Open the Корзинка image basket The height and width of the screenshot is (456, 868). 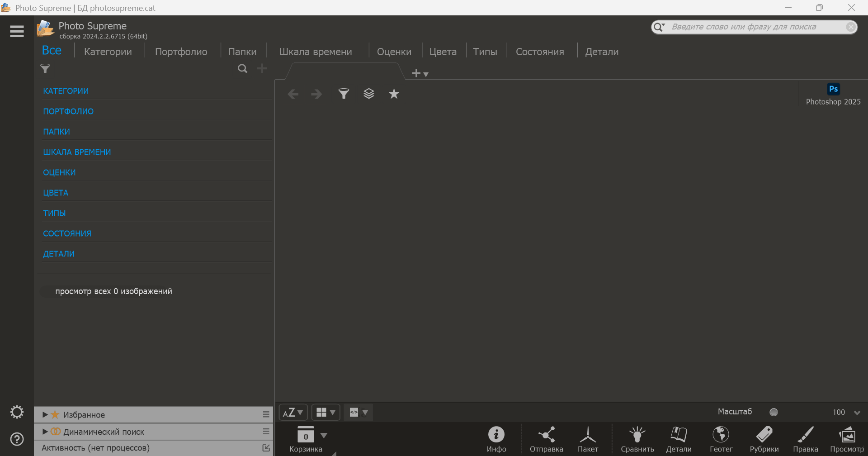[306, 439]
